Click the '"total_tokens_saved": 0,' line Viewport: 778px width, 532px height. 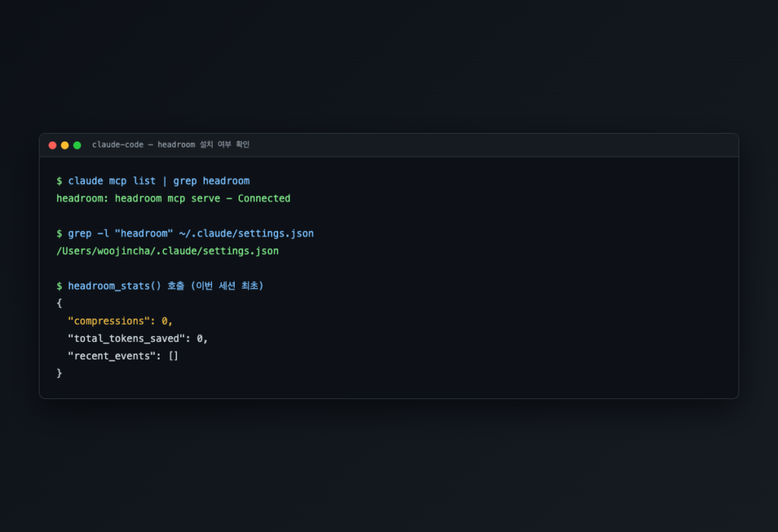tap(138, 338)
